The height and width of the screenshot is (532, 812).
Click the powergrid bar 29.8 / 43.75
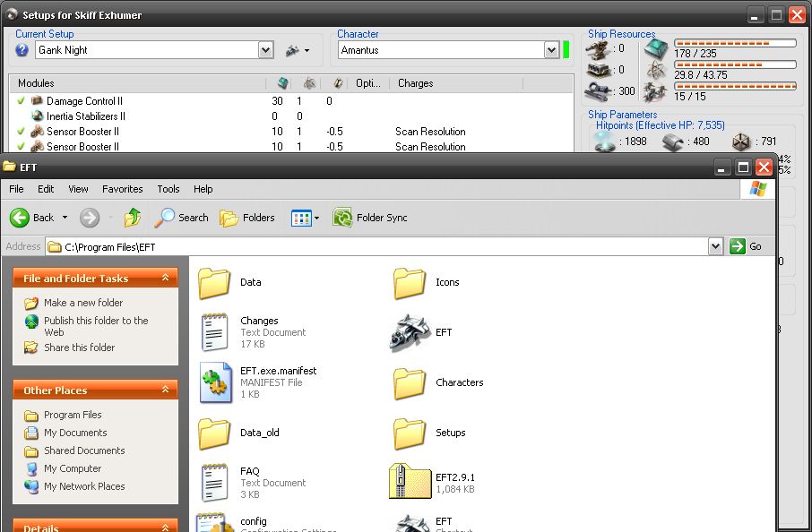tap(735, 64)
